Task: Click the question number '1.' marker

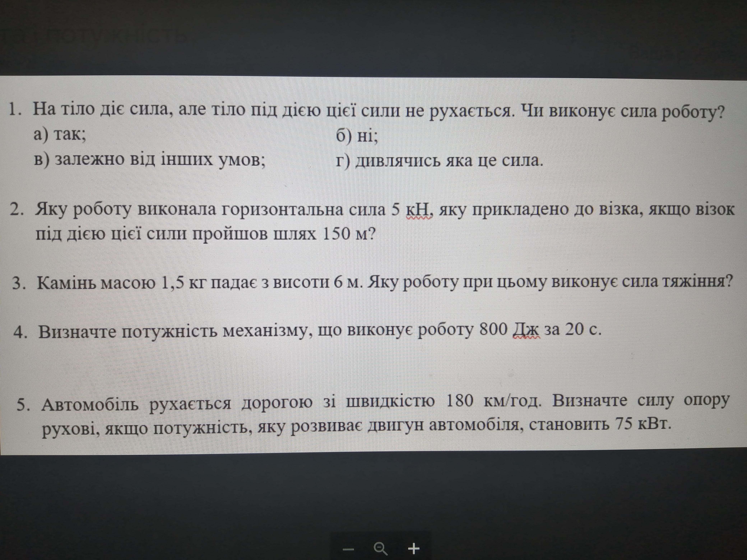Action: pos(15,110)
